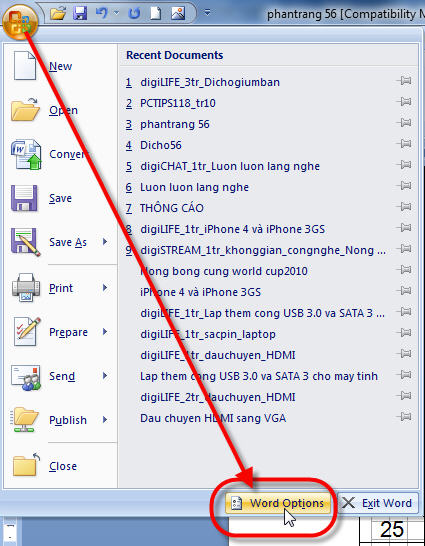This screenshot has width=425, height=546.
Task: Open recent document Dau chuyen HDMI sang VGA
Action: coord(213,418)
